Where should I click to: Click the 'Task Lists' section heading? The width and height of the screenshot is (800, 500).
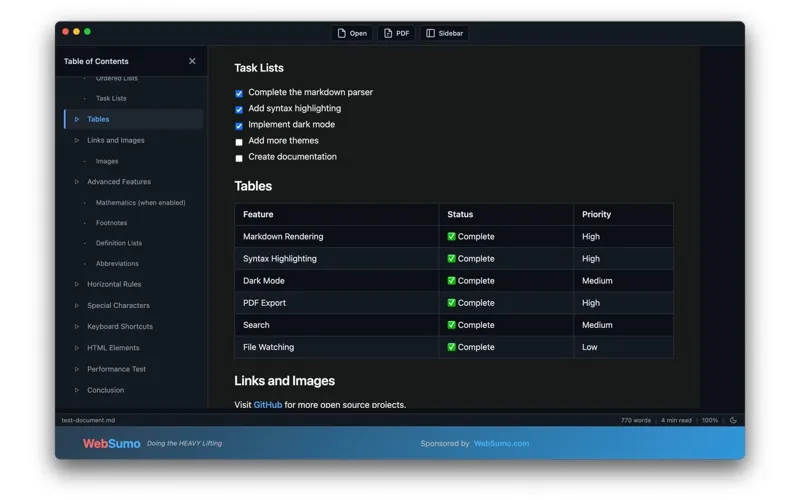(259, 68)
